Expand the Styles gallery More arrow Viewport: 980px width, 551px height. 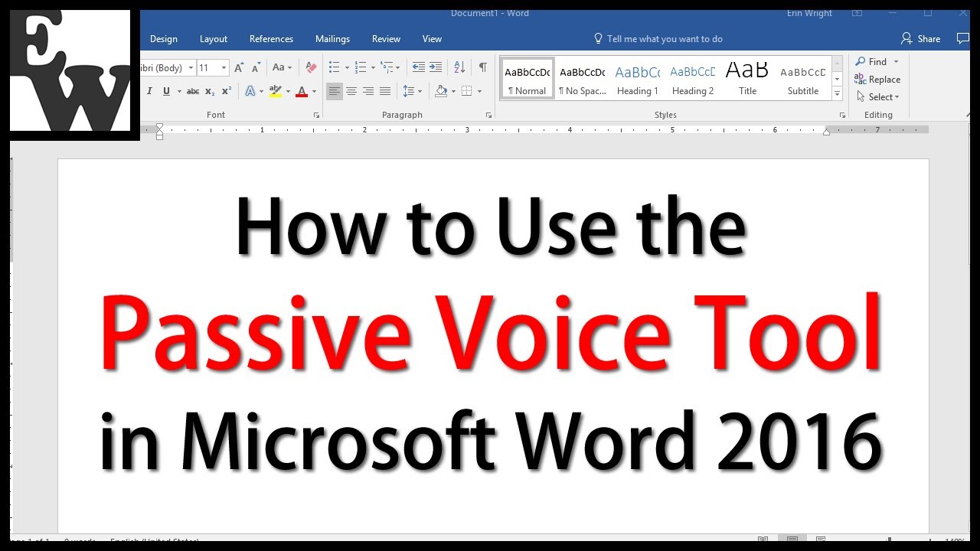pyautogui.click(x=837, y=94)
